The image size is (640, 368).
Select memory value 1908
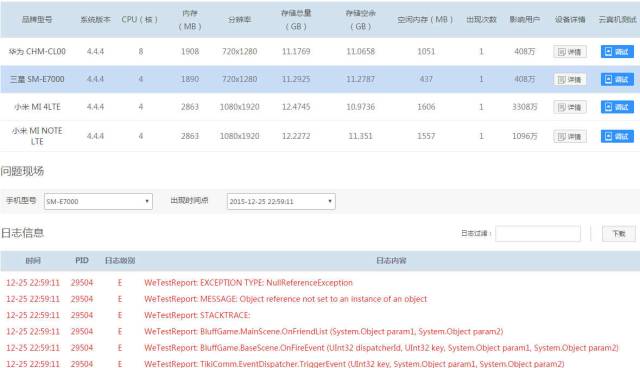tap(190, 51)
